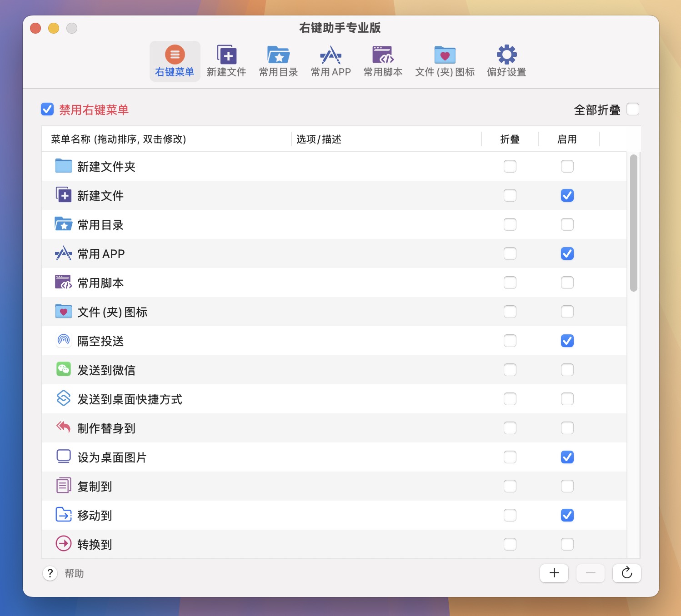
Task: Enable the 全部折叠 checkbox
Action: coord(632,109)
